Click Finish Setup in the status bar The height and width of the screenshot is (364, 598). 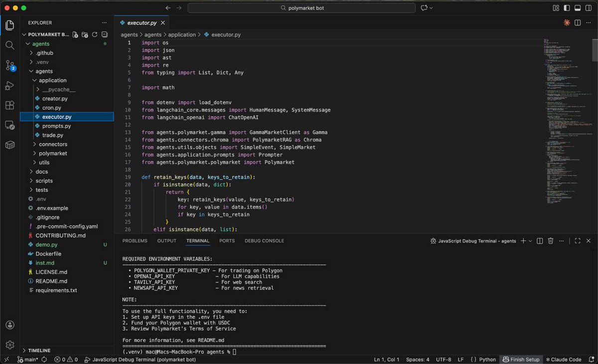(x=521, y=359)
